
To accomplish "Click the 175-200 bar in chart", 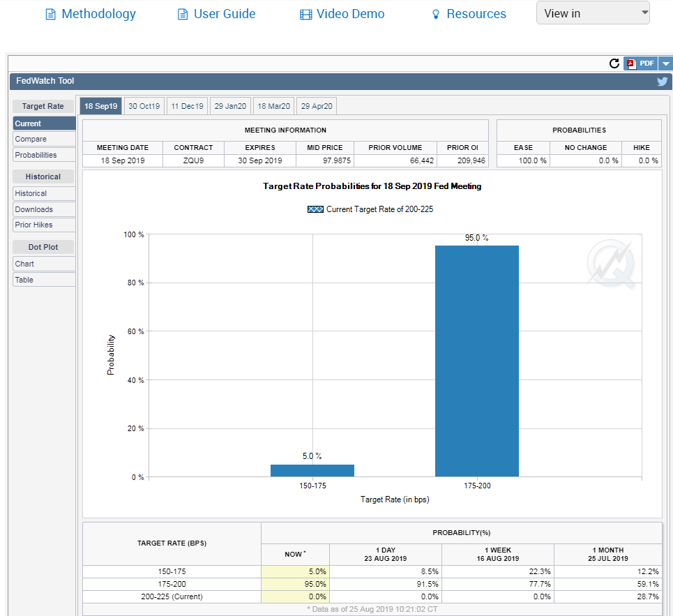I will pos(477,361).
